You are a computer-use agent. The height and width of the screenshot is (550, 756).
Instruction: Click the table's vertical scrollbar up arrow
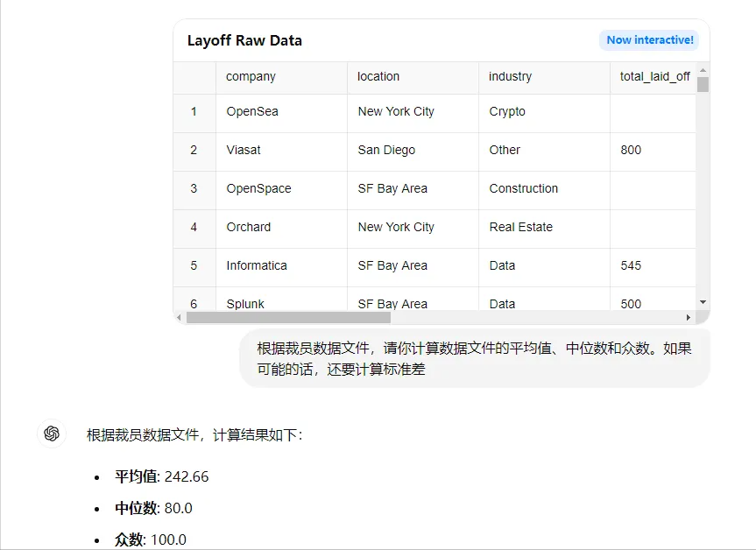point(703,70)
